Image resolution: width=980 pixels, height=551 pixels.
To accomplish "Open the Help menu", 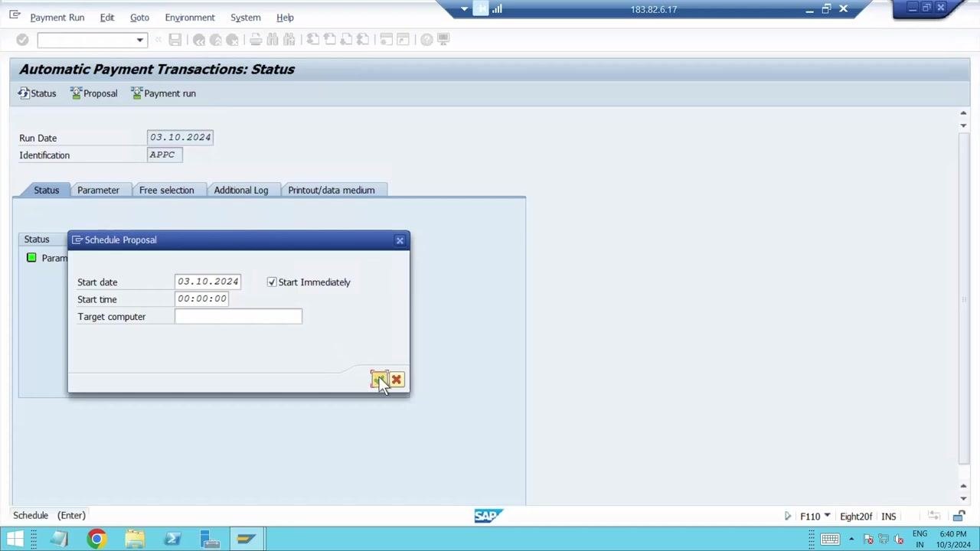I will [285, 17].
